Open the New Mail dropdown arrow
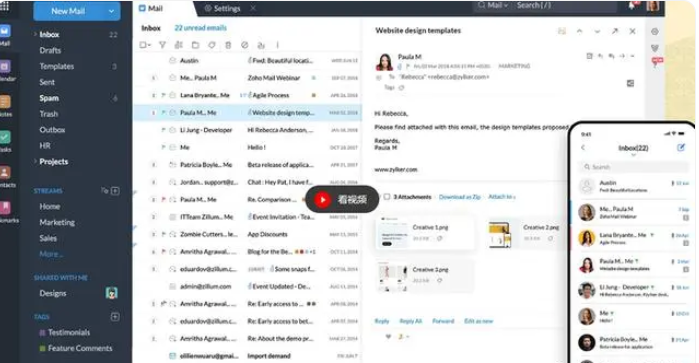 pyautogui.click(x=111, y=11)
